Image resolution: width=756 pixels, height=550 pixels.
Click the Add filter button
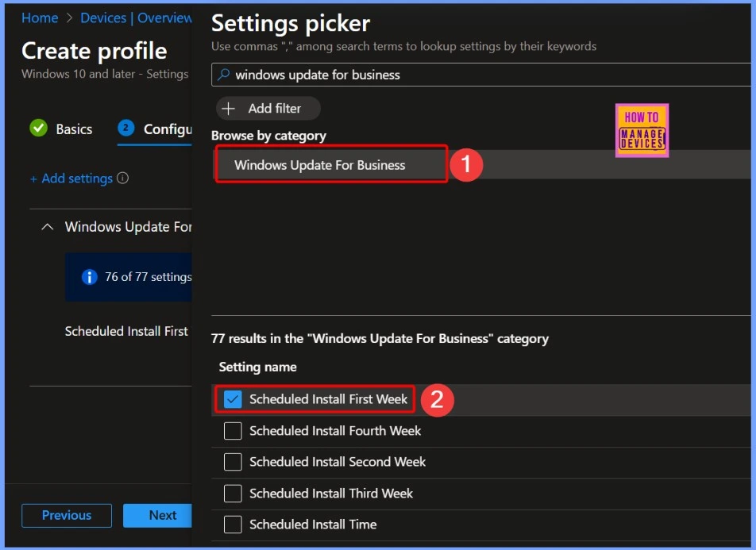tap(268, 109)
